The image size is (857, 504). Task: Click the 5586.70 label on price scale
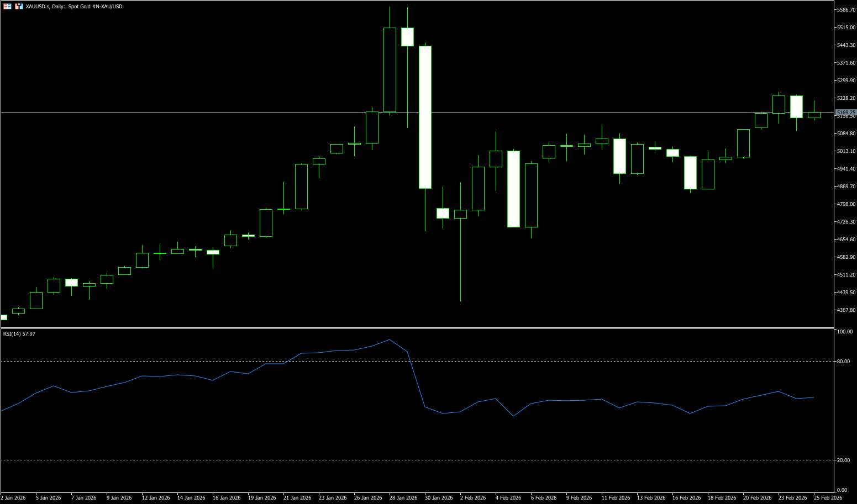pos(846,10)
